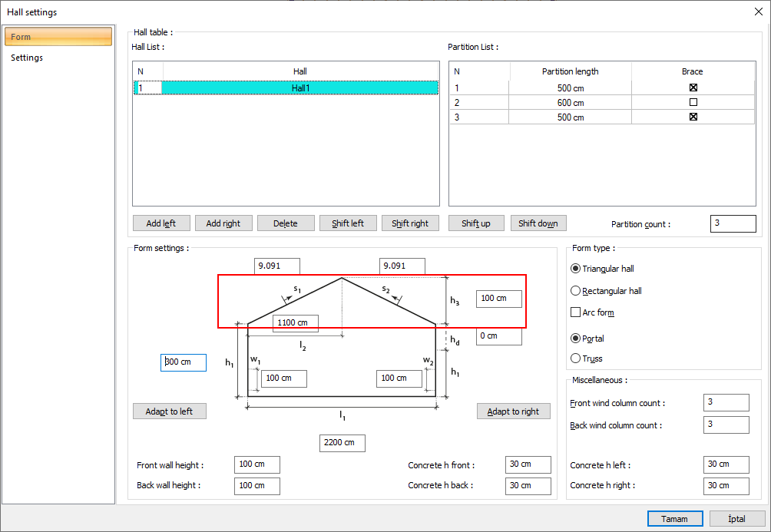Select the Form tab in sidebar
Screen dimensions: 771x532
click(x=58, y=37)
